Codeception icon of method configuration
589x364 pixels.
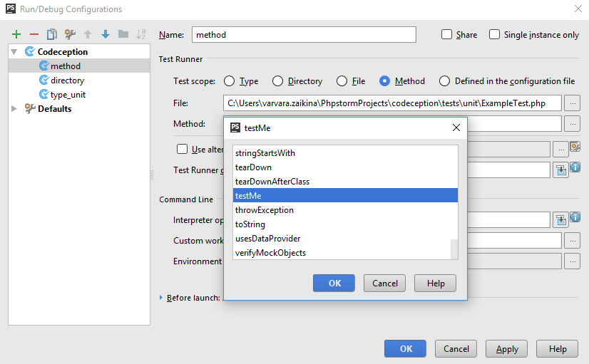[x=44, y=66]
